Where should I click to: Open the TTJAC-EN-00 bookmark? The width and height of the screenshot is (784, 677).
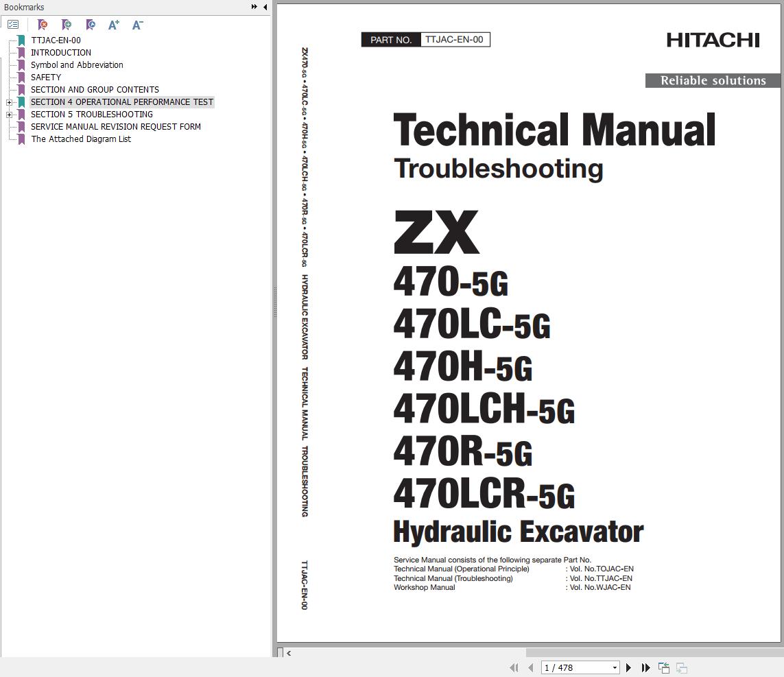(56, 40)
